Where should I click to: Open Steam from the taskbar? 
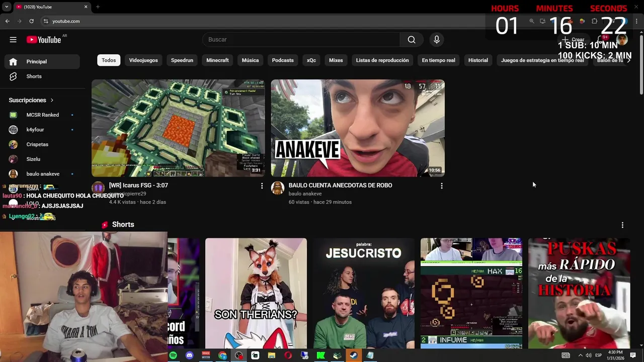(x=354, y=355)
